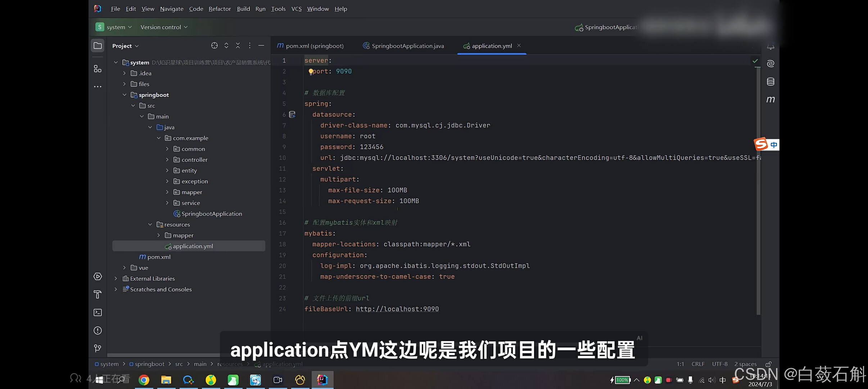
Task: Open the Git tool window icon
Action: point(98,348)
